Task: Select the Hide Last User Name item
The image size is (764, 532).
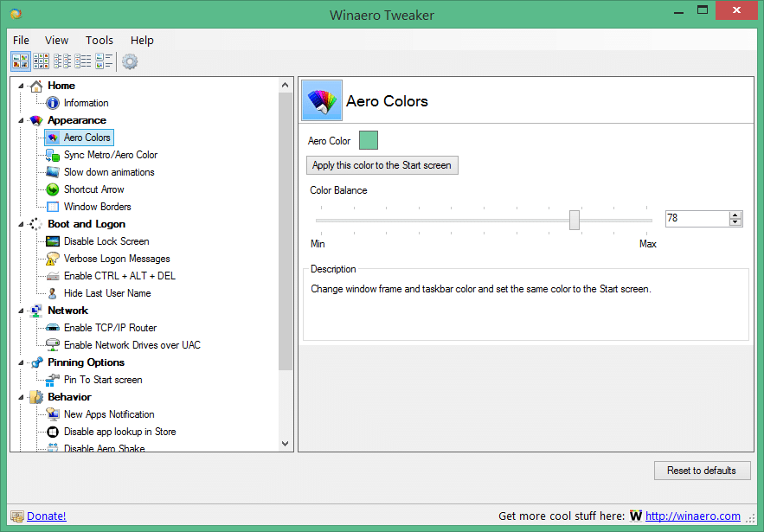Action: [107, 293]
